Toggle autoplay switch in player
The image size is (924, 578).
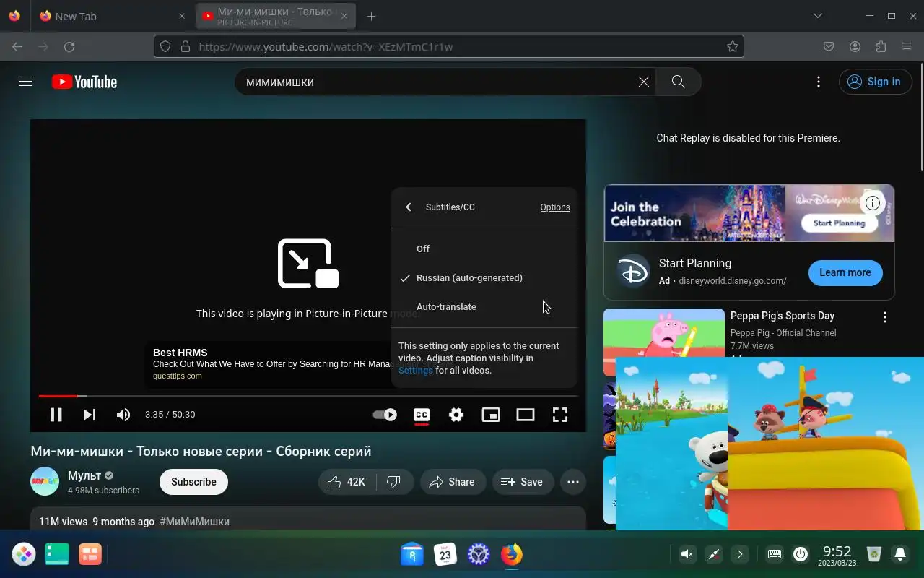(385, 415)
